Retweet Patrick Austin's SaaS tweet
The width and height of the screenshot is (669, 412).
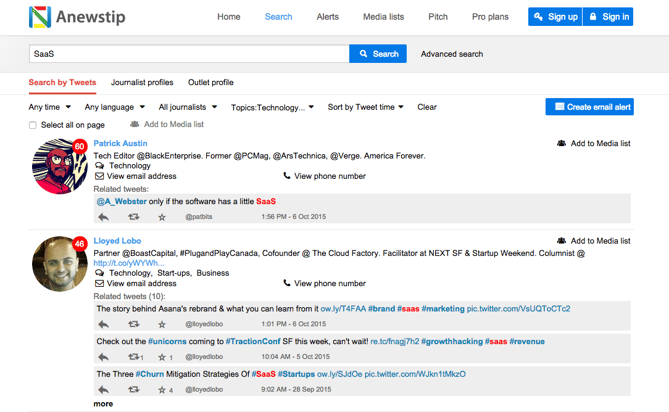133,217
